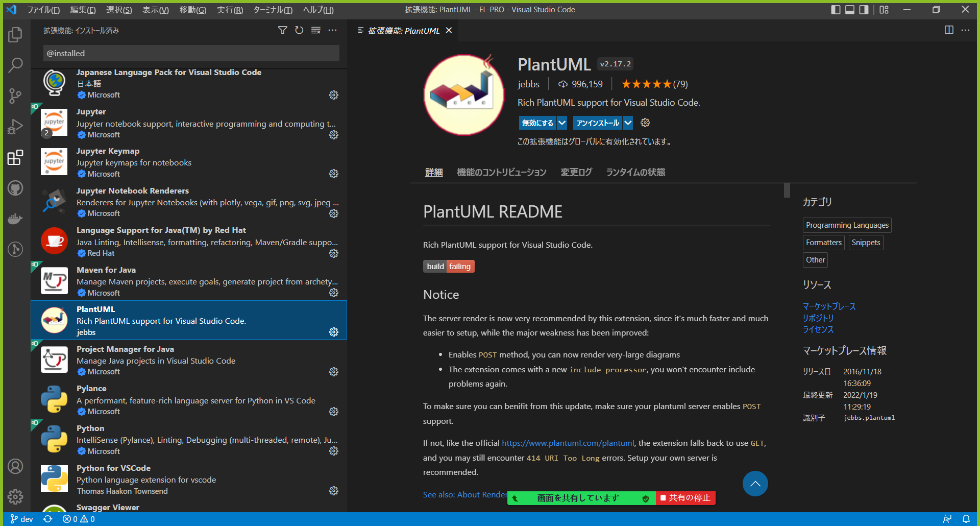Open the gear menu for the Pylance extension
The width and height of the screenshot is (980, 526).
(333, 411)
